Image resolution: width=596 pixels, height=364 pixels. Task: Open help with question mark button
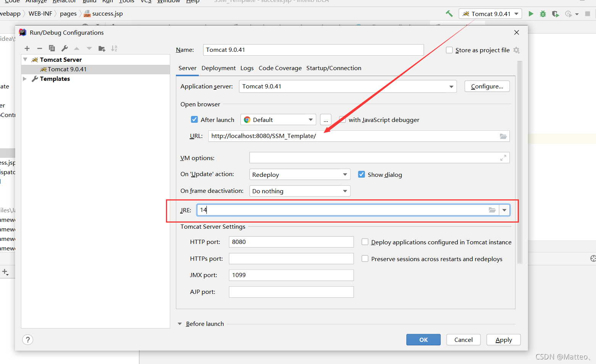pos(28,340)
